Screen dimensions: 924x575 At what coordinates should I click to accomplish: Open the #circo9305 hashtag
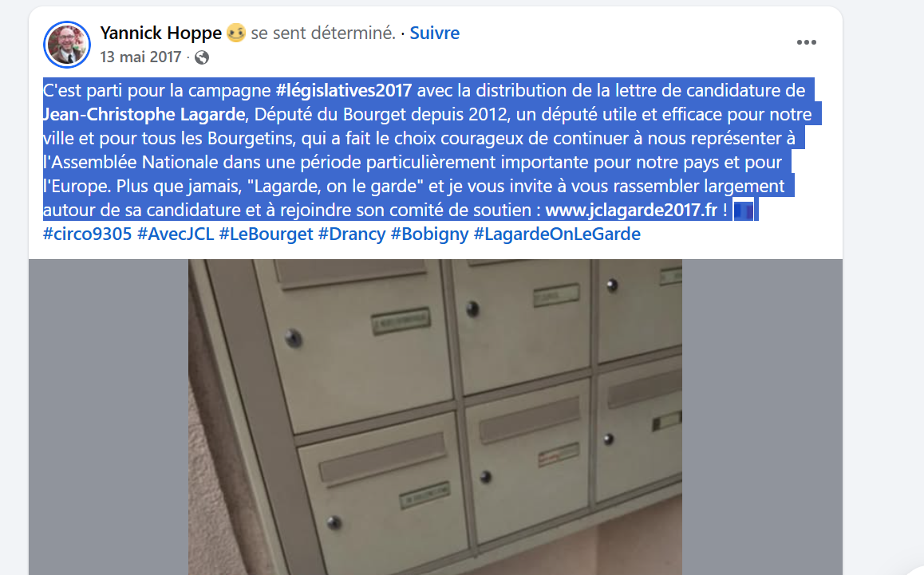click(x=87, y=234)
